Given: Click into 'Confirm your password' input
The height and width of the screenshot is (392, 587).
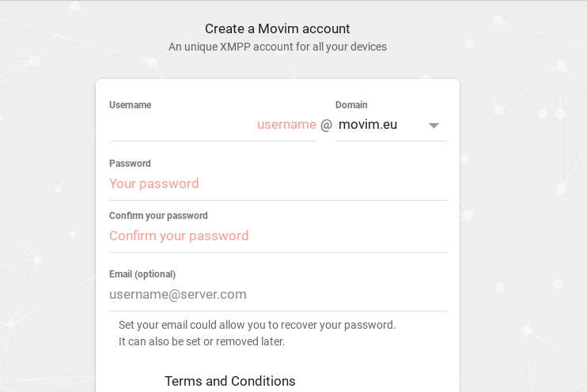Looking at the screenshot, I should (x=277, y=236).
